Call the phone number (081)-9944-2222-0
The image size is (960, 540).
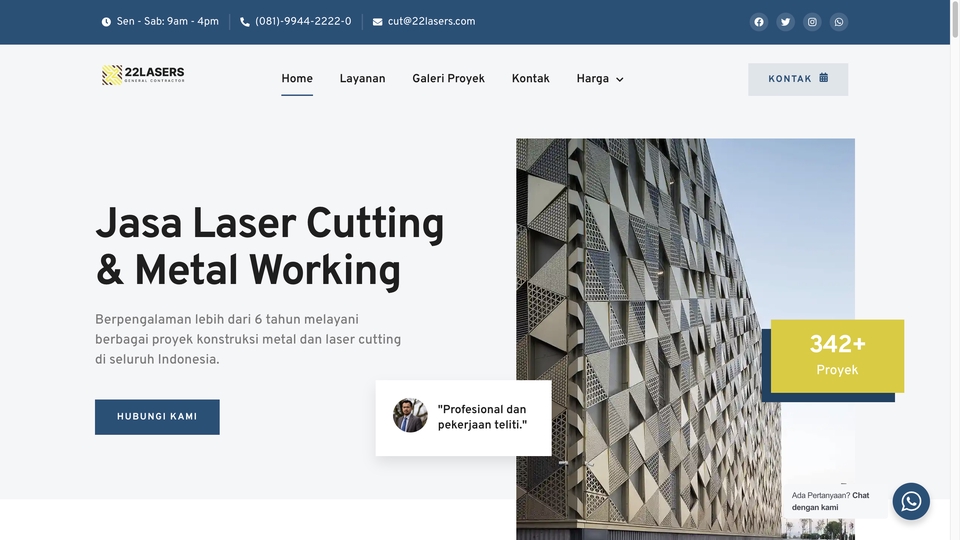click(303, 21)
